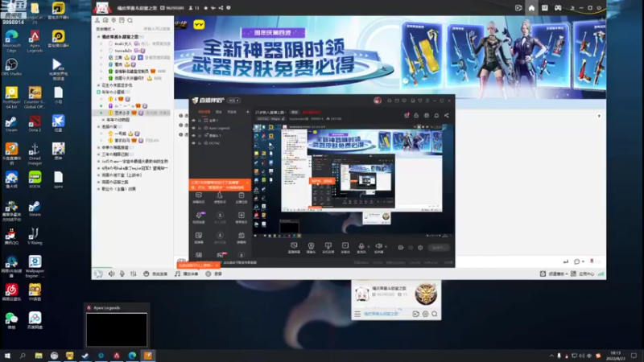644x362 pixels.
Task: Open the audio mixer icon in YY bottom bar
Action: [x=134, y=274]
